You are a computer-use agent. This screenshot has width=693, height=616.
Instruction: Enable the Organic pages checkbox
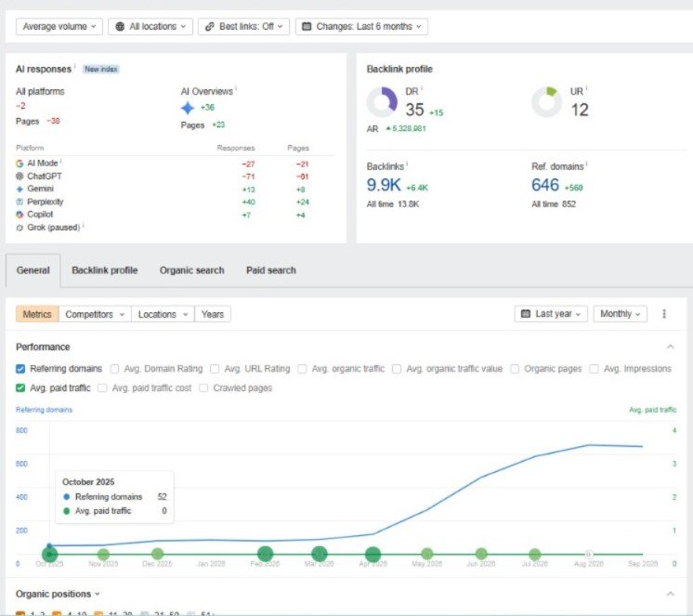tap(515, 369)
